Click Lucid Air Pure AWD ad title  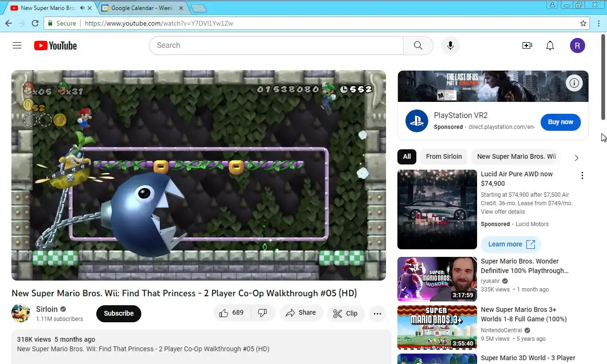point(516,179)
